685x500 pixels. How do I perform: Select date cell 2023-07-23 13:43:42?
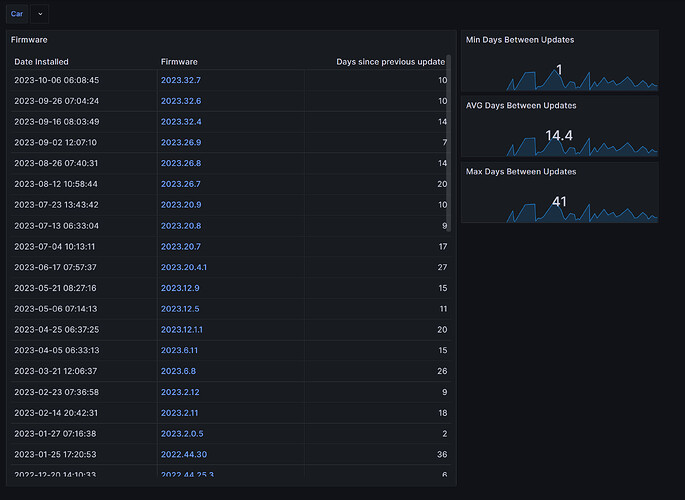coord(56,205)
